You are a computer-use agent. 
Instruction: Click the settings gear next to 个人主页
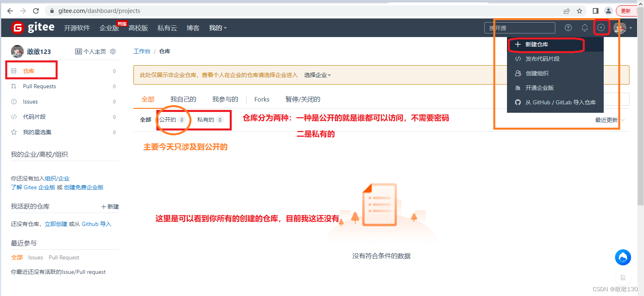pyautogui.click(x=113, y=52)
